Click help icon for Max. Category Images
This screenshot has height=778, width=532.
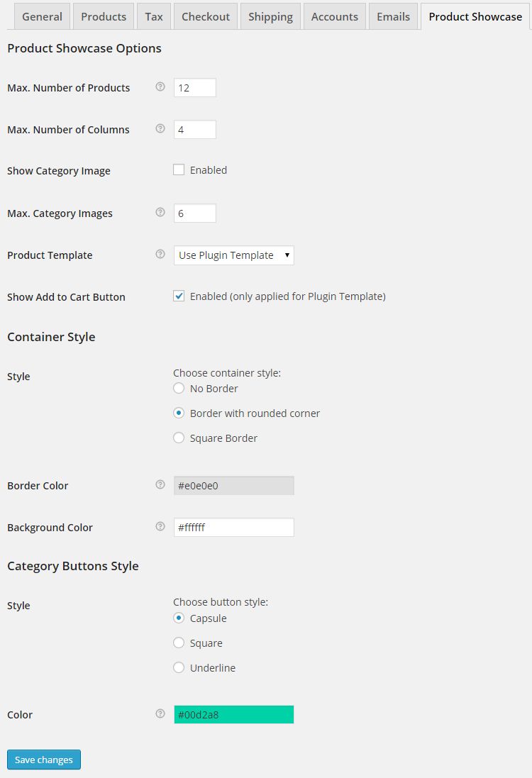pyautogui.click(x=160, y=213)
